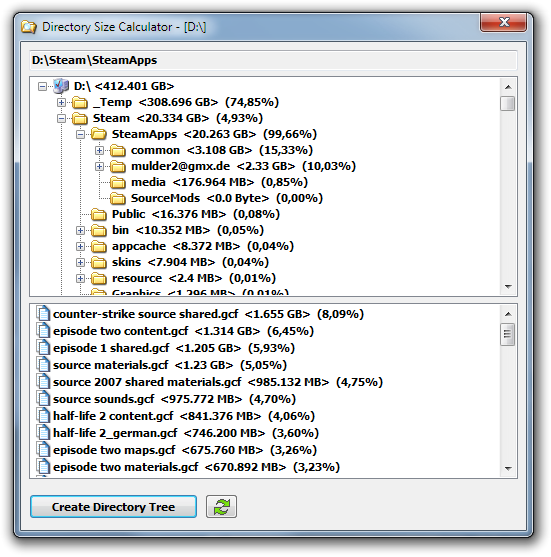551x557 pixels.
Task: Select 'SteamApps <20.263 GB>' tree row text
Action: tap(184, 134)
